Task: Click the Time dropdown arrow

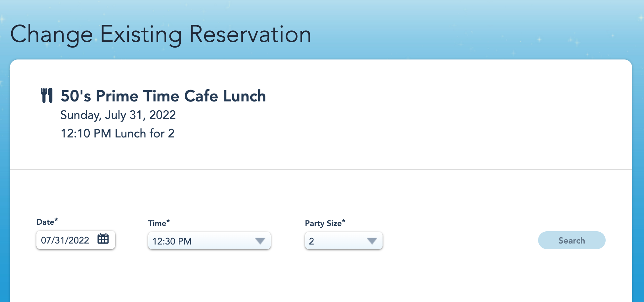Action: coord(260,241)
